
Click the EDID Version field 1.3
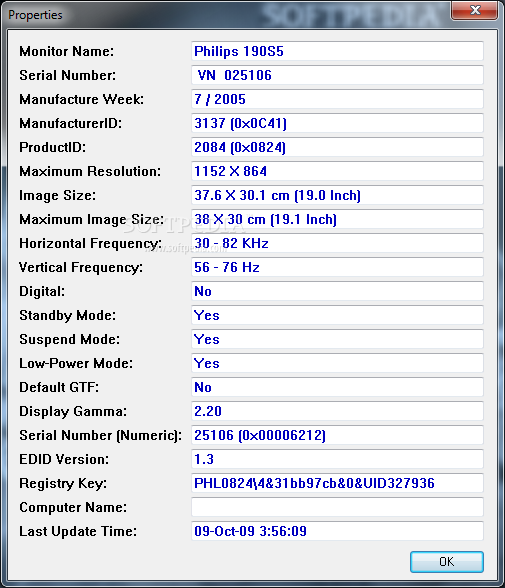click(337, 459)
